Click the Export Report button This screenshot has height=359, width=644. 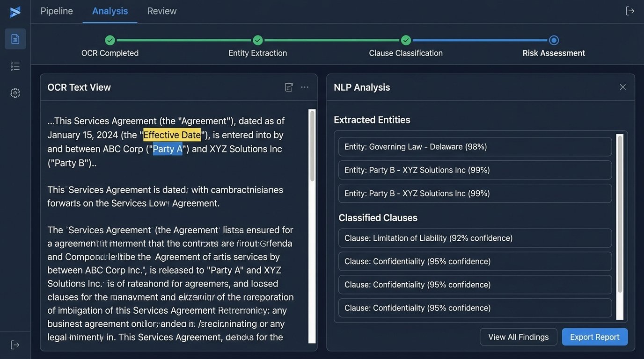[x=594, y=337]
